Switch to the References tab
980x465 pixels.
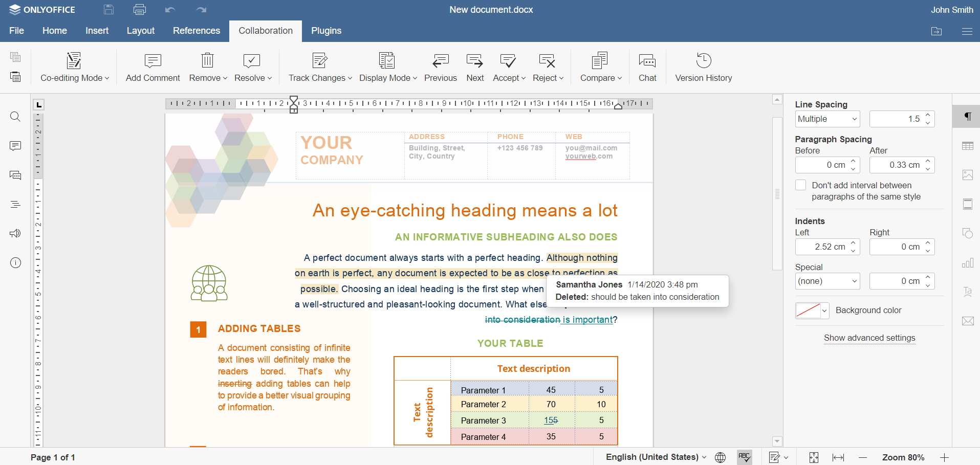tap(197, 31)
